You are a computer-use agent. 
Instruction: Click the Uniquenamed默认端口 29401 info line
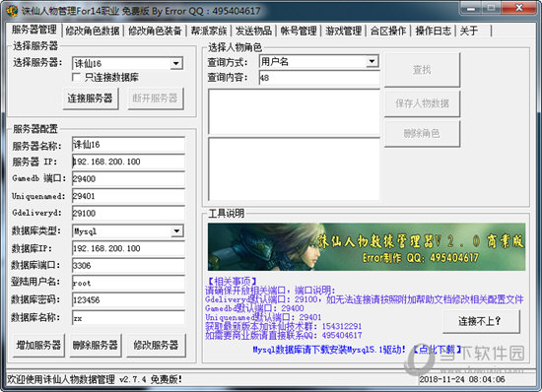tap(263, 317)
